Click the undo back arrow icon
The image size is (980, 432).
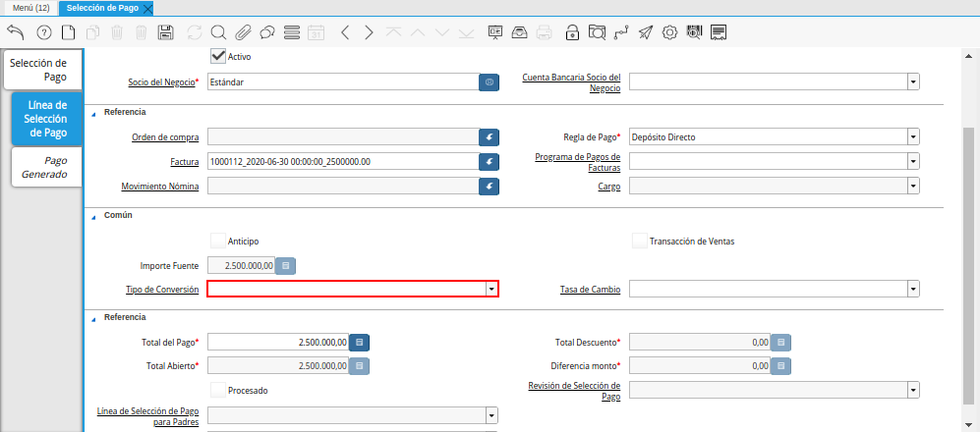[x=15, y=32]
